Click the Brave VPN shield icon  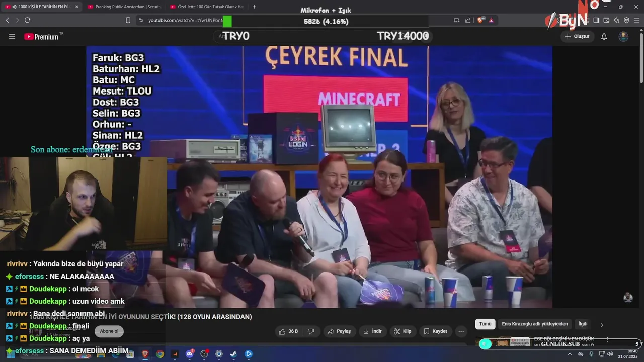pyautogui.click(x=626, y=20)
